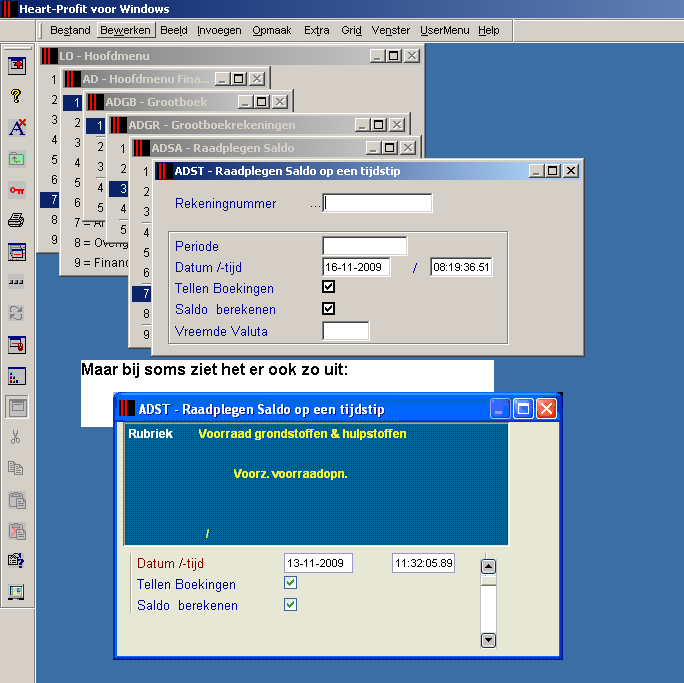Click red bars icon of lower ADST window
Screen dimensions: 684x683
pyautogui.click(x=127, y=408)
